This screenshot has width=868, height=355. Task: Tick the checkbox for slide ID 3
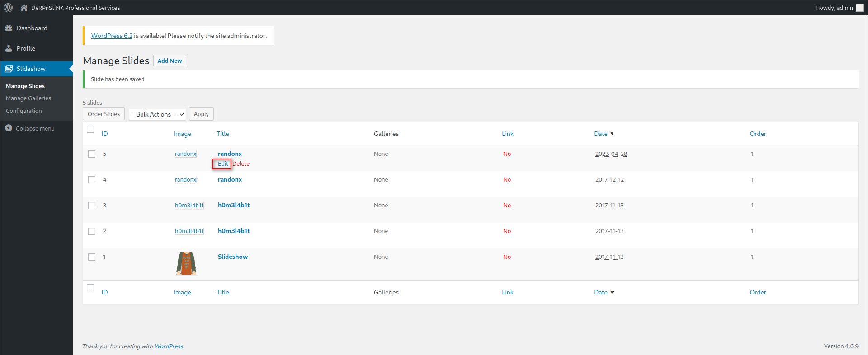pos(92,206)
